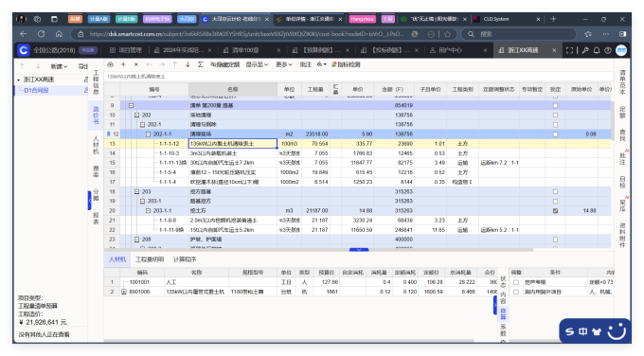The image size is (644, 356).
Task: Tick the lock checkbox for row 9
Action: click(x=555, y=105)
